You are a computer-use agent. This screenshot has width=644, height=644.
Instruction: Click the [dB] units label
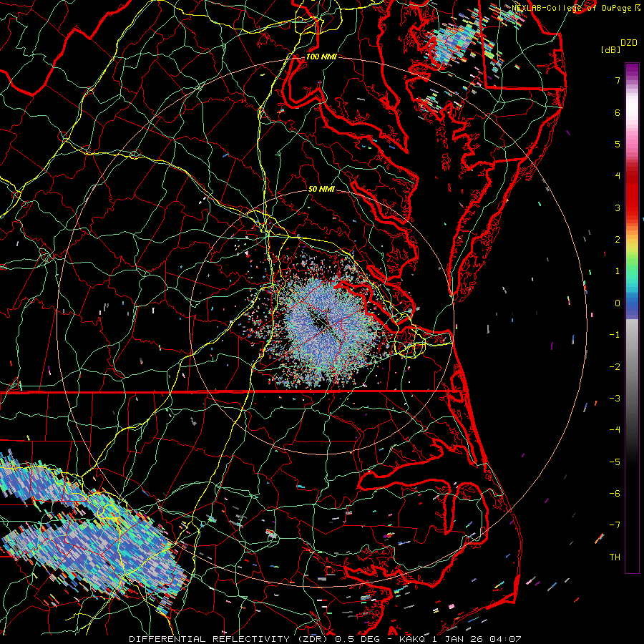click(x=610, y=49)
